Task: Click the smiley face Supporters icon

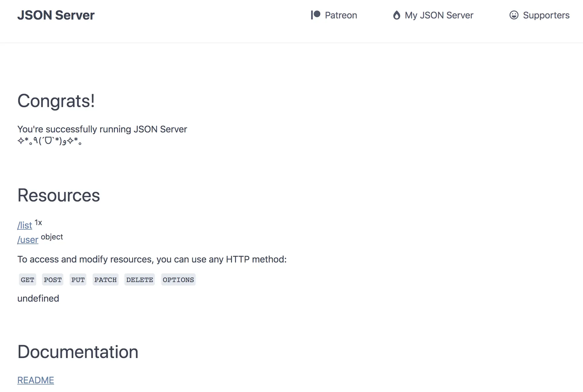Action: click(x=514, y=15)
